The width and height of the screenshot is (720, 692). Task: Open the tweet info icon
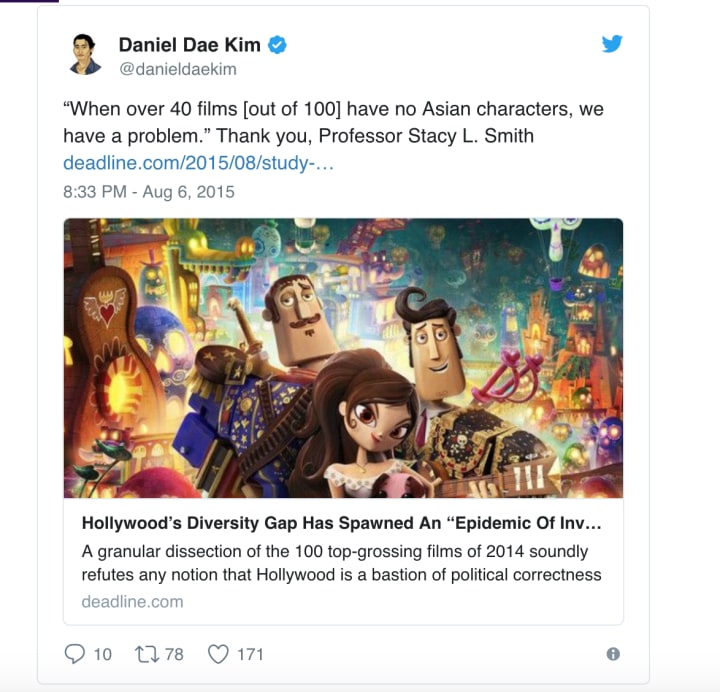[x=613, y=654]
